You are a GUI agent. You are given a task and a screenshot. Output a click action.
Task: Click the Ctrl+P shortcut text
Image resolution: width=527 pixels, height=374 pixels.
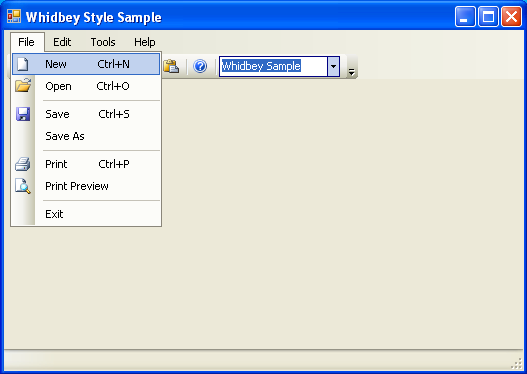pos(114,164)
